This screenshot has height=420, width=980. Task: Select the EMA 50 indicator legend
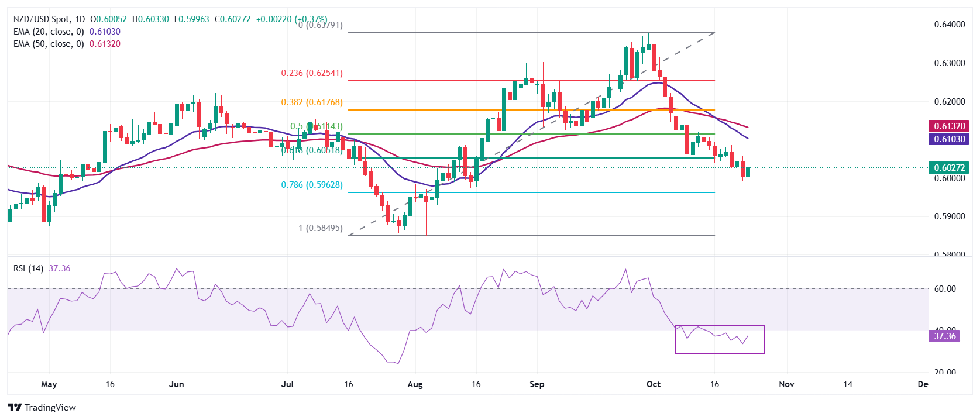[x=49, y=44]
